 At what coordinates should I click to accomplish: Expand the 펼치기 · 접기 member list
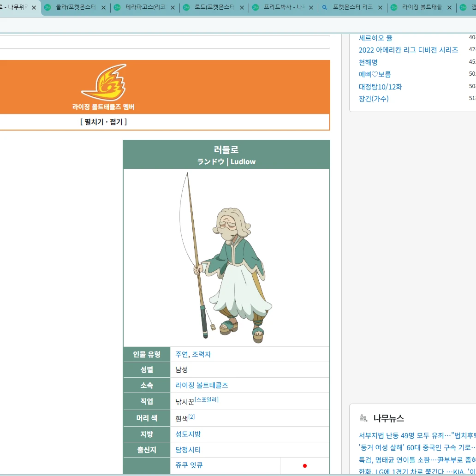click(x=103, y=122)
